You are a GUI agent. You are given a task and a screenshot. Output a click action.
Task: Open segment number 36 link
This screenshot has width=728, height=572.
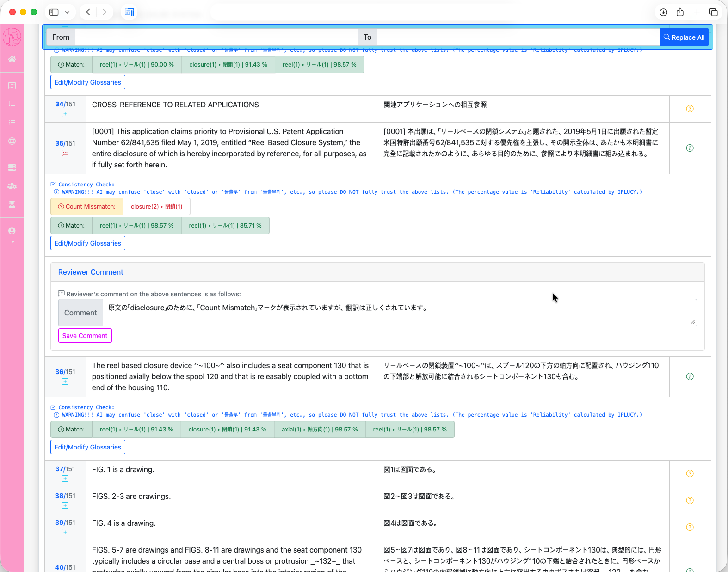click(59, 372)
